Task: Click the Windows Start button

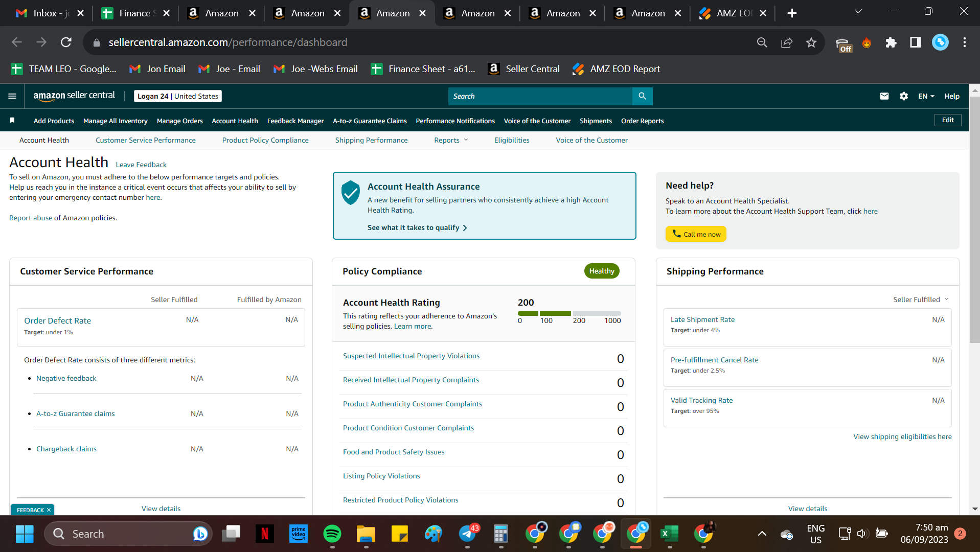Action: click(x=25, y=534)
